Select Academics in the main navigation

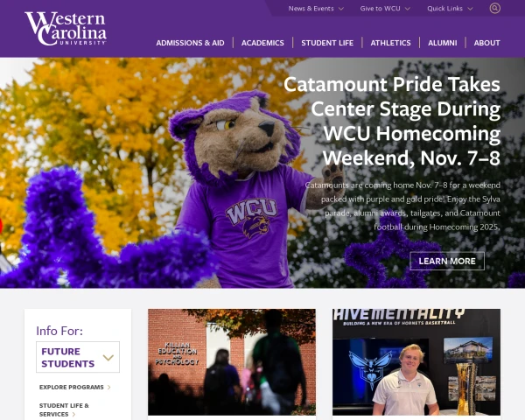click(x=262, y=43)
